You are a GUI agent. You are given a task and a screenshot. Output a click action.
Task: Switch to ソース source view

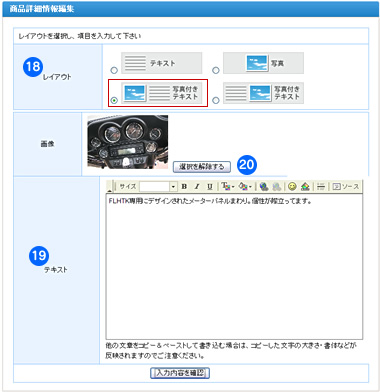(x=346, y=187)
